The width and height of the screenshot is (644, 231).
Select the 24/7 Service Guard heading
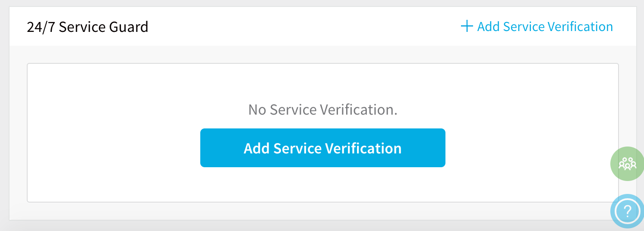[88, 27]
